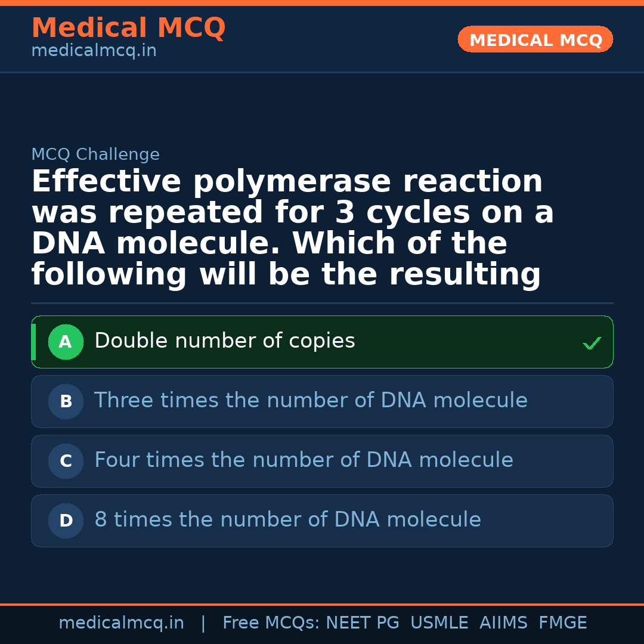Click FMGE in footer
The width and height of the screenshot is (644, 644).
pos(562,623)
